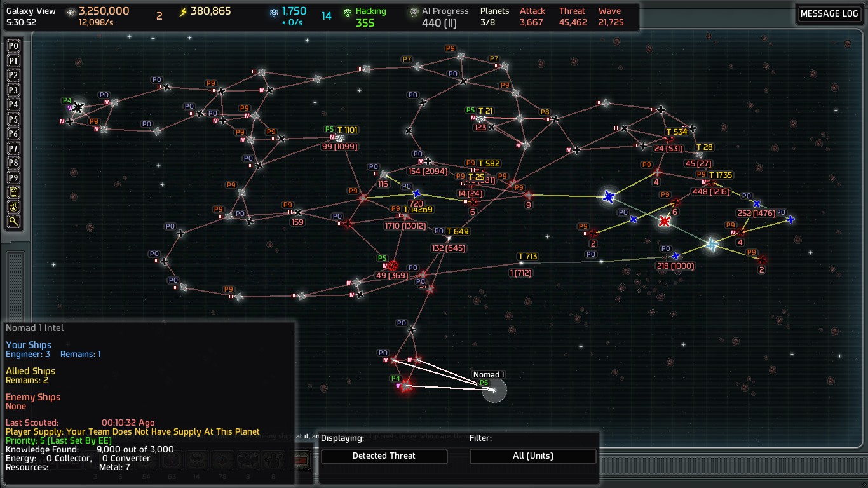Image resolution: width=868 pixels, height=488 pixels.
Task: Open the Message Log
Action: point(829,14)
